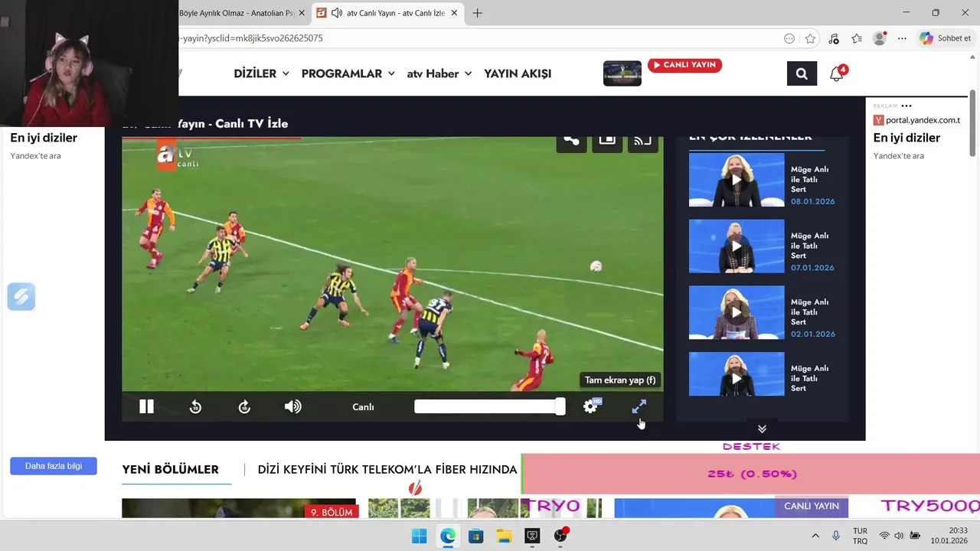Click the Daha fazla bilgi button
This screenshot has height=551, width=980.
54,466
